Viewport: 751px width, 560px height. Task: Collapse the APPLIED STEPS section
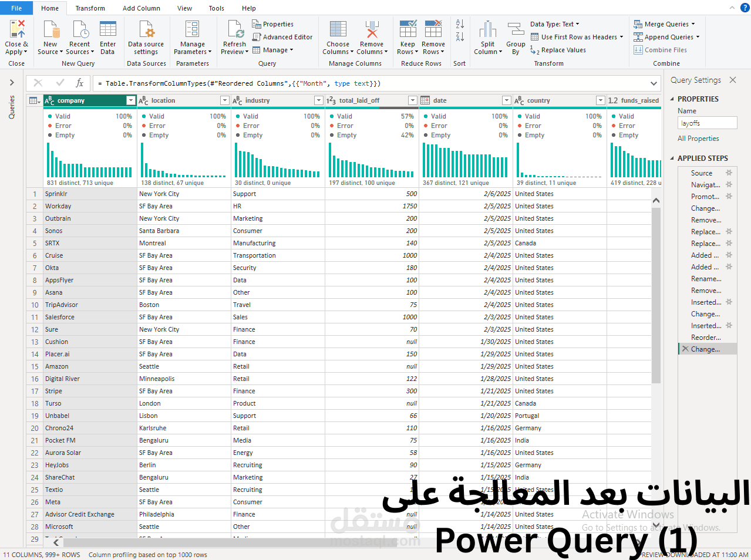tap(672, 158)
